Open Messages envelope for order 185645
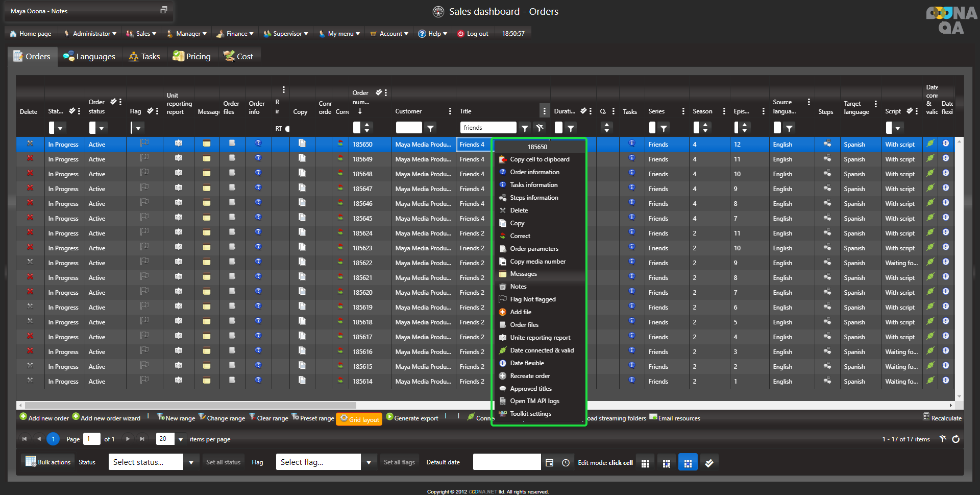980x495 pixels. point(207,218)
